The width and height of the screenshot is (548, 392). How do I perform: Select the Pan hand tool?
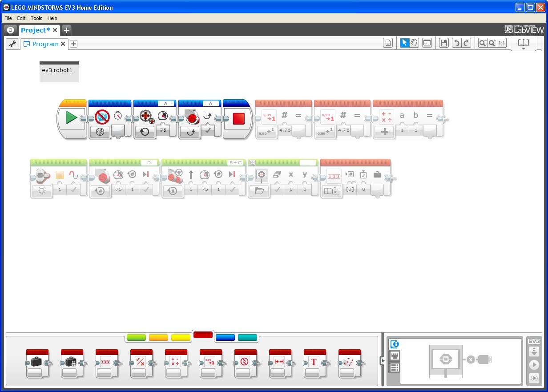coord(414,43)
